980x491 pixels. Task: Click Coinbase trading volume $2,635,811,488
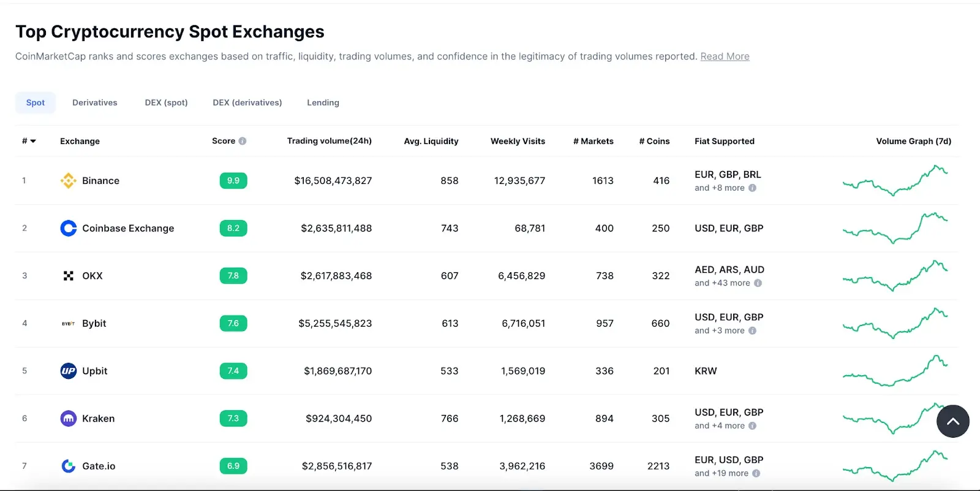(336, 228)
